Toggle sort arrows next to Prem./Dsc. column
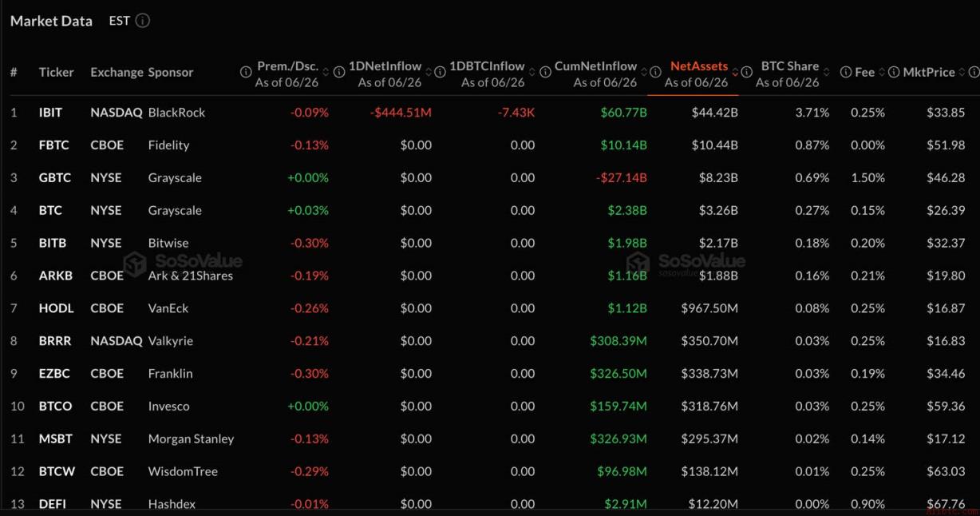The image size is (980, 516). click(x=326, y=72)
